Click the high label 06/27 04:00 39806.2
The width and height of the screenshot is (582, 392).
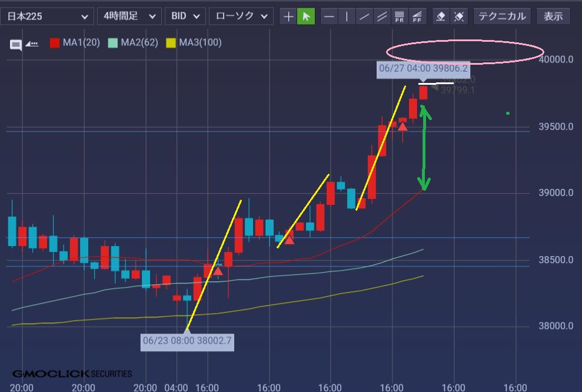coord(423,69)
